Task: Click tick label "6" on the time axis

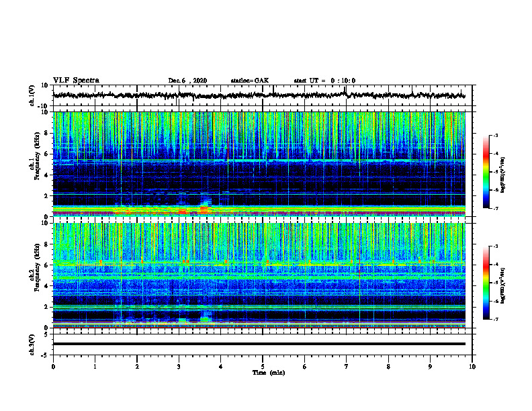Action: click(304, 367)
